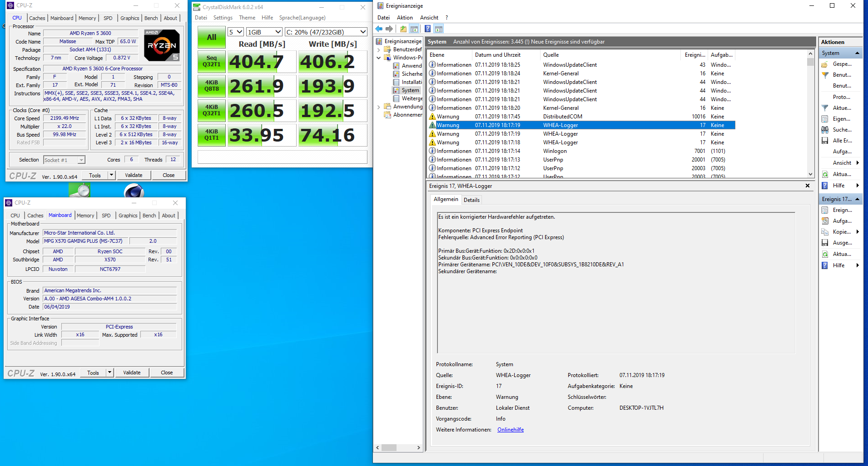Screen dimensions: 868x466
Task: Open Bench tab in the Mainboard CPU-Z window
Action: click(149, 216)
